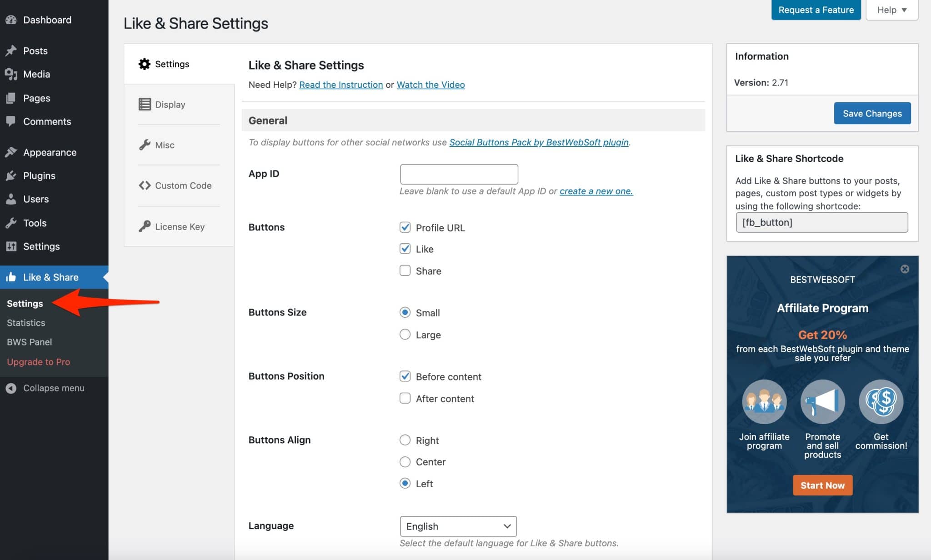Open Media via its icon
Viewport: 931px width, 560px height.
click(11, 74)
